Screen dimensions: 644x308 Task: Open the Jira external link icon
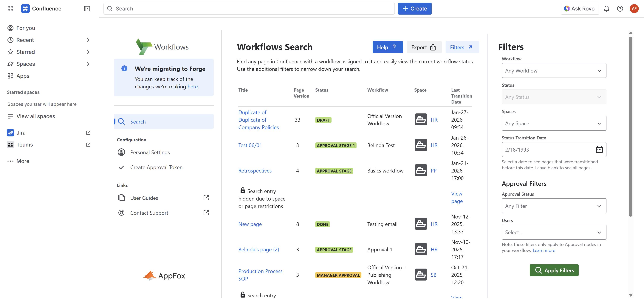(88, 133)
